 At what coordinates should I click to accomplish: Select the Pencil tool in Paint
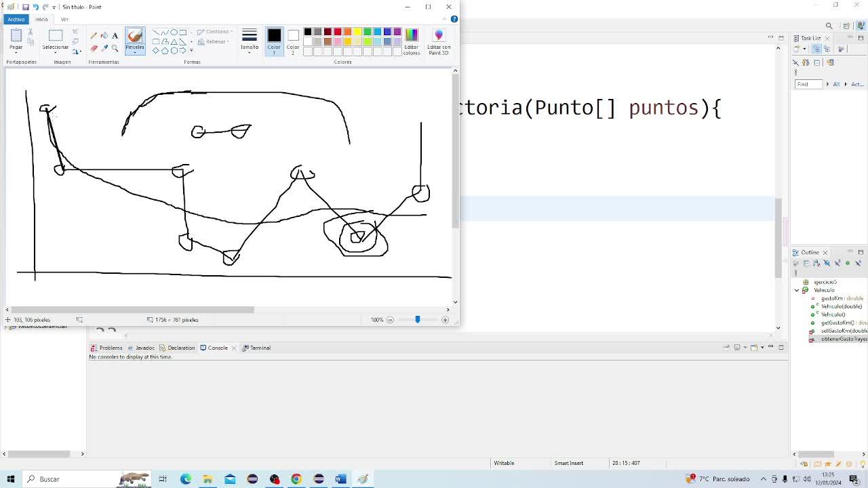(x=94, y=36)
